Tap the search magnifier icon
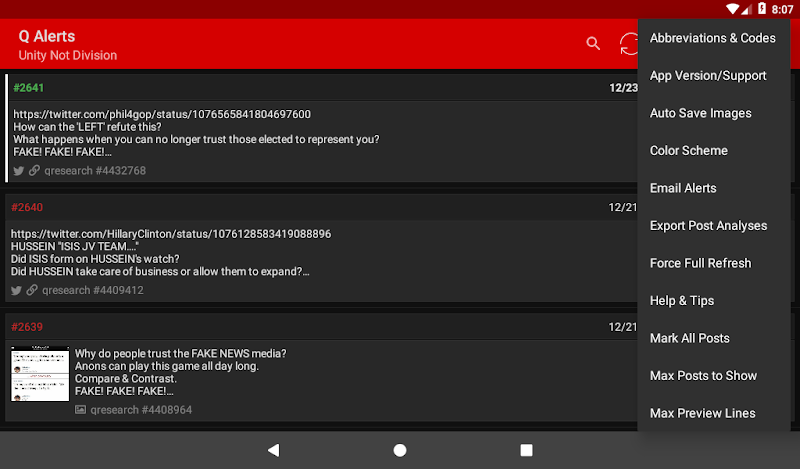This screenshot has width=800, height=469. [x=593, y=43]
